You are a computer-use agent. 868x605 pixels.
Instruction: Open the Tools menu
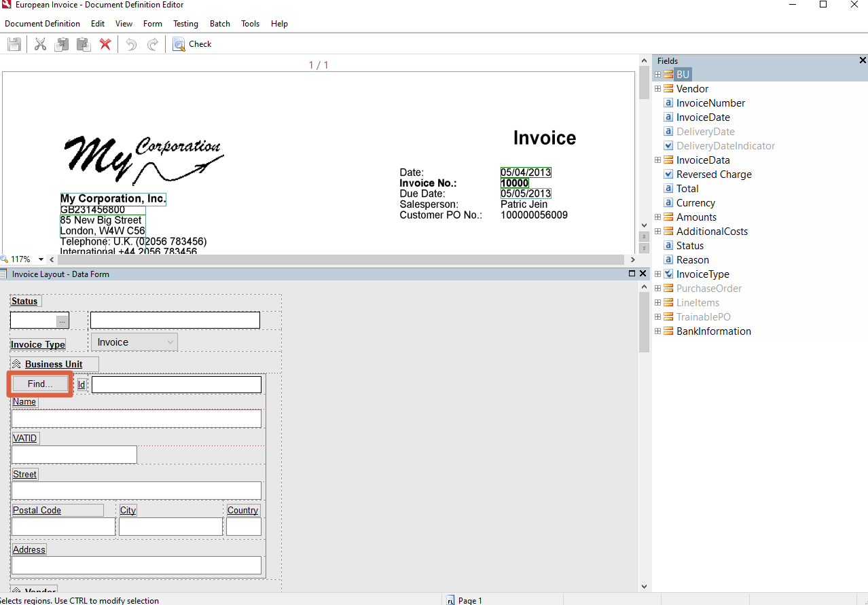pyautogui.click(x=250, y=24)
